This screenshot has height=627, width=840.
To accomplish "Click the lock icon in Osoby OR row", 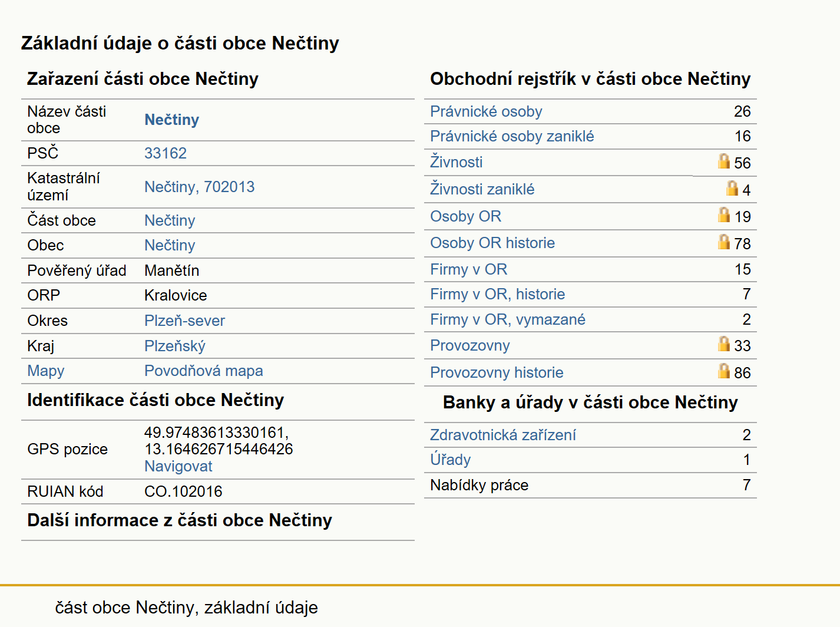I will coord(724,214).
